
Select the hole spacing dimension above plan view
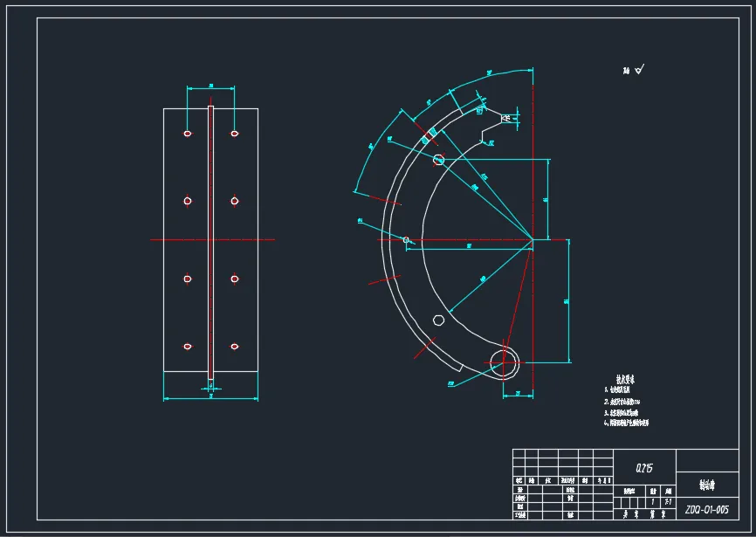pos(210,86)
